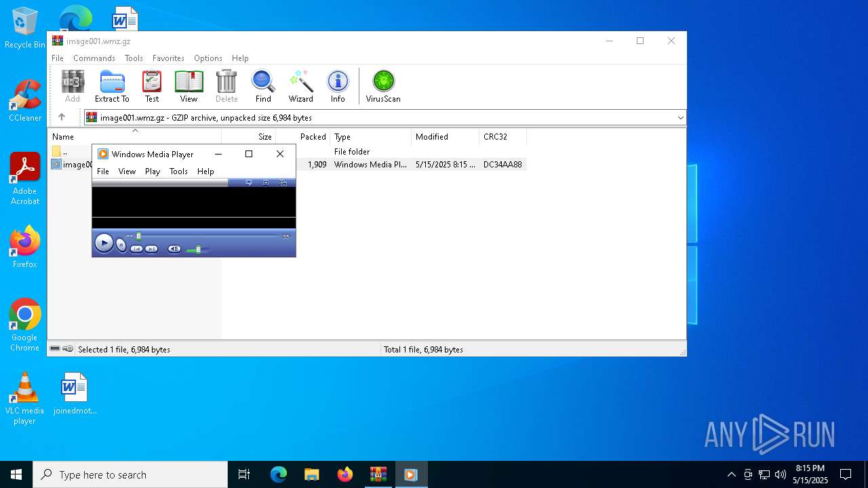Sort by Size column header
Screen dimensions: 868x488
tap(248, 137)
